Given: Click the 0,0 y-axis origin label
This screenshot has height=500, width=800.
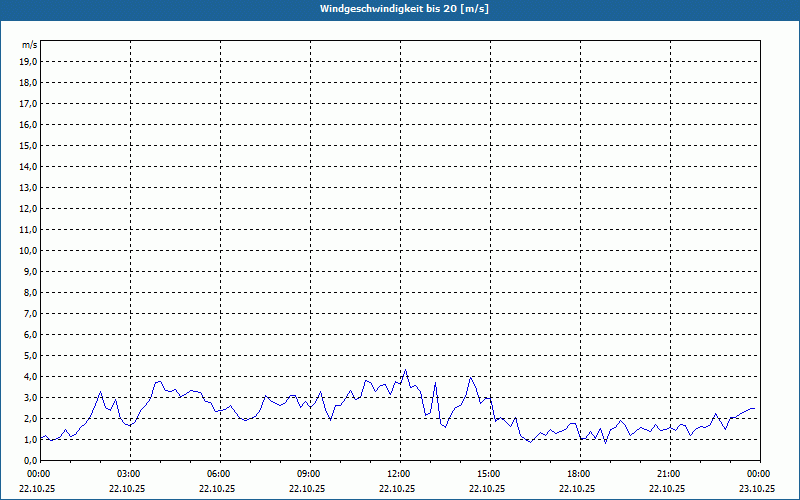Looking at the screenshot, I should [x=31, y=460].
